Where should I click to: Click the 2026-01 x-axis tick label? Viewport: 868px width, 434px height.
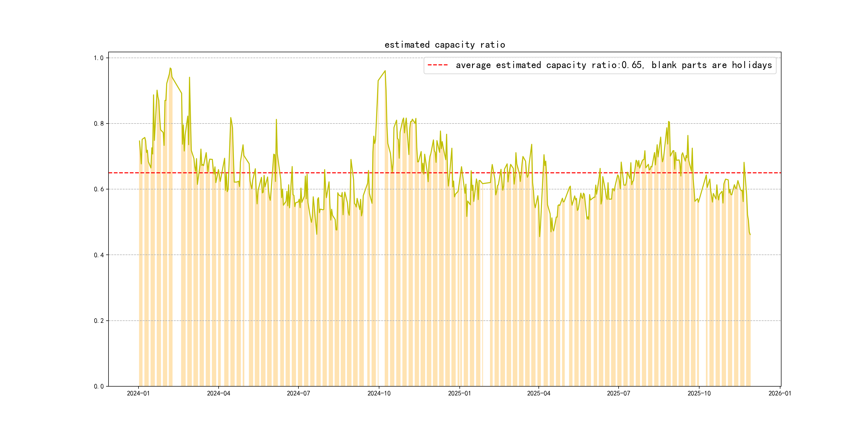pos(780,393)
